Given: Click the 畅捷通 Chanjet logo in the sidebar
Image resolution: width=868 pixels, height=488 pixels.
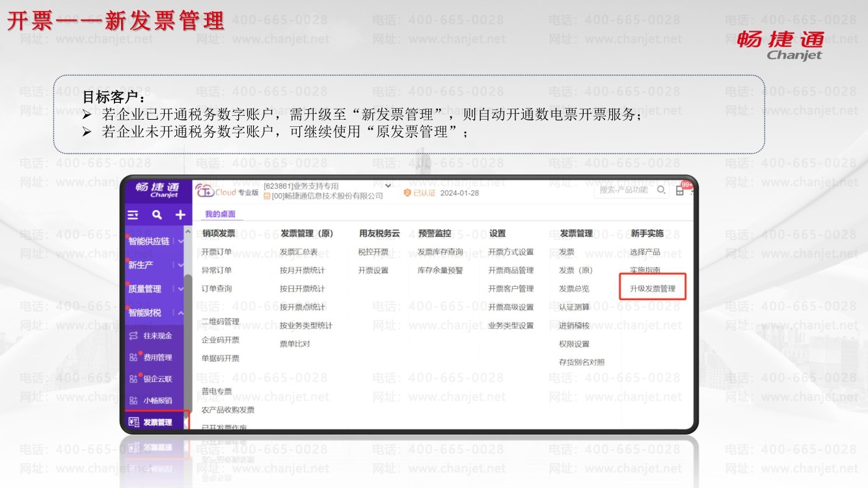Looking at the screenshot, I should (157, 189).
